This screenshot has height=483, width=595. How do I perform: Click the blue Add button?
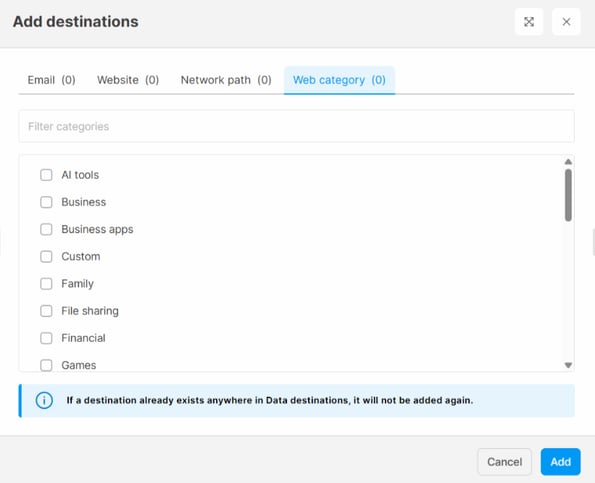(x=560, y=462)
